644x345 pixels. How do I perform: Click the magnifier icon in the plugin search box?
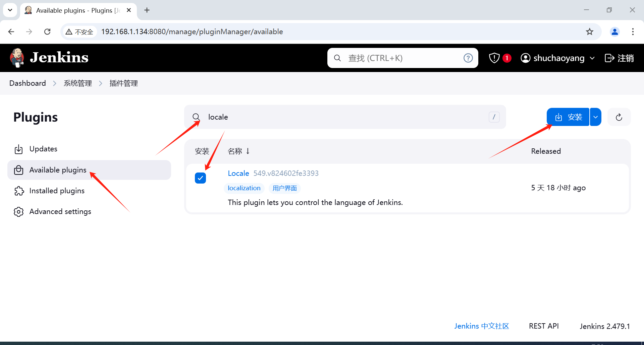196,117
